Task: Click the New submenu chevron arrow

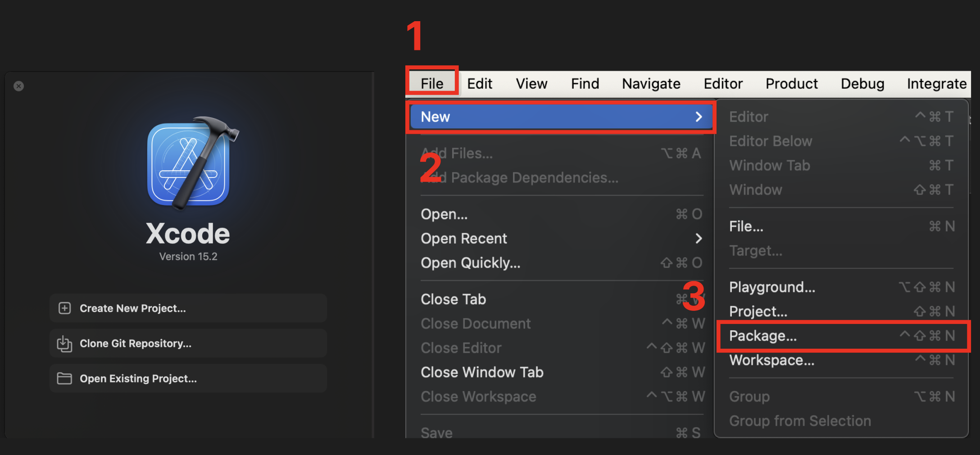Action: click(699, 117)
